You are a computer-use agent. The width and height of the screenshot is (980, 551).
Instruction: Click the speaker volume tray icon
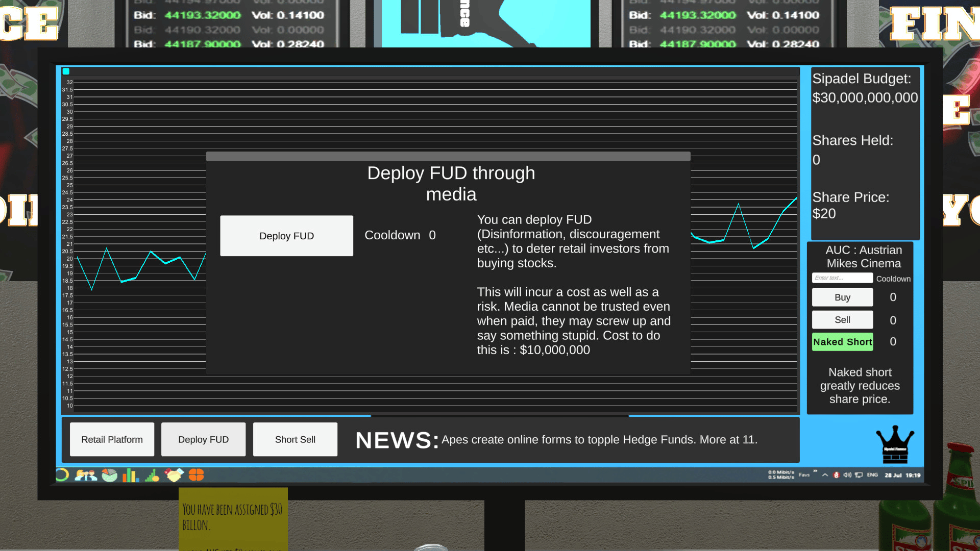coord(847,475)
